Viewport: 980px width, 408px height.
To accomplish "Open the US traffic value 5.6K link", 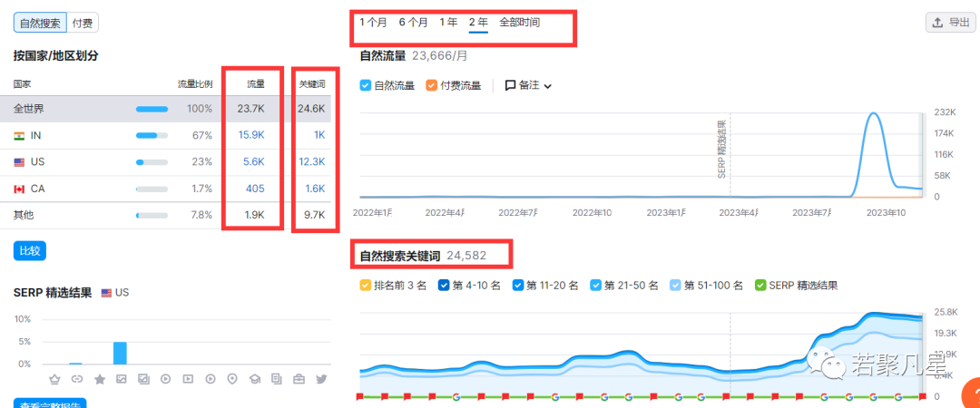I will (253, 162).
